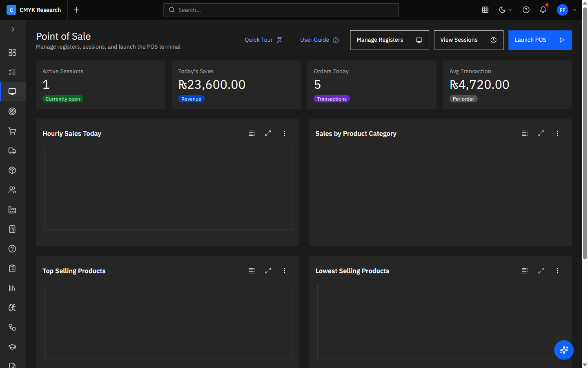
Task: Open the User Guide link
Action: pos(319,40)
